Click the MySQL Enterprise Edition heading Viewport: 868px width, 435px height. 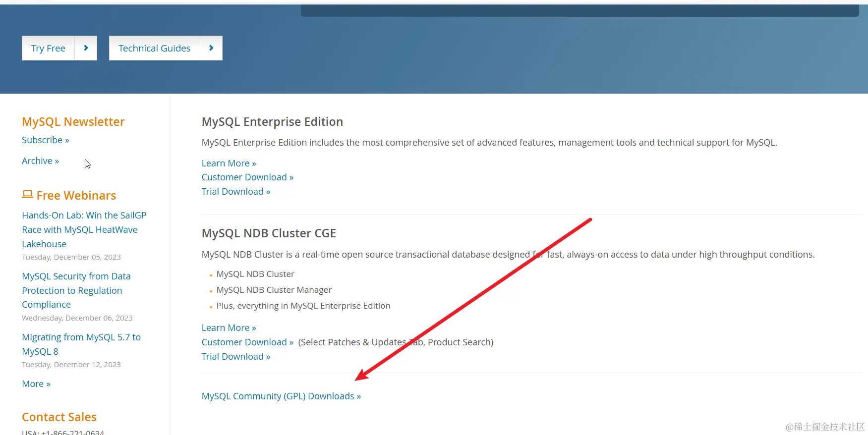(272, 122)
